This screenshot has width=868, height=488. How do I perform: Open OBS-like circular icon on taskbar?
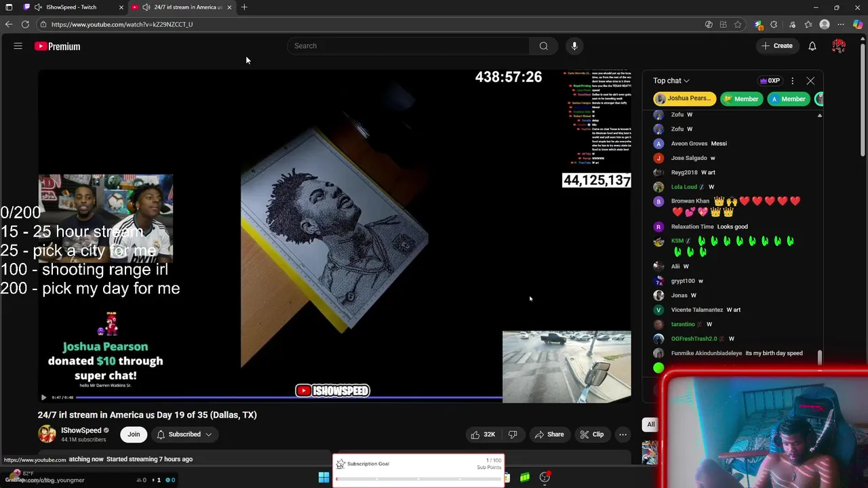point(545,478)
